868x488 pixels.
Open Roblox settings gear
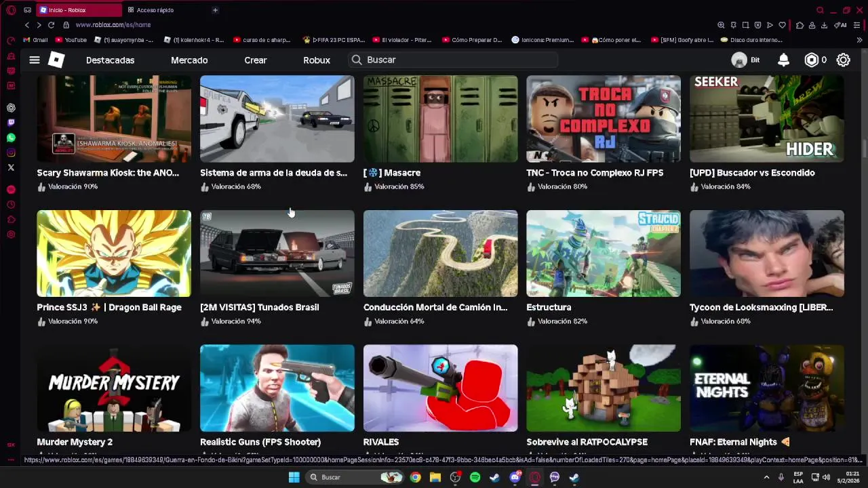pos(844,60)
